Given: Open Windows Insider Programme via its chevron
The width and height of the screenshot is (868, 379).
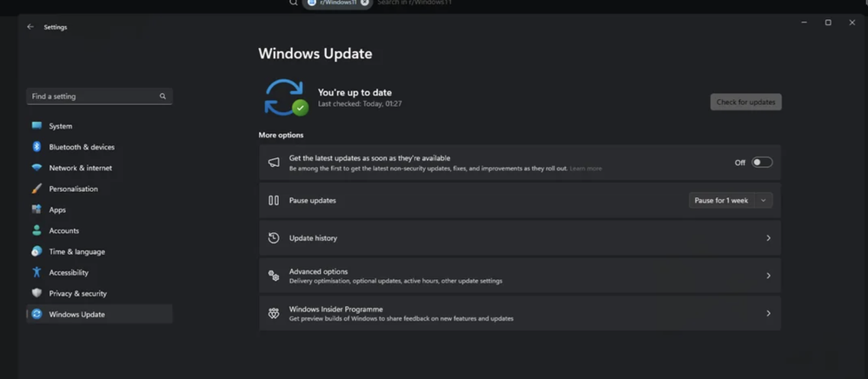Looking at the screenshot, I should [768, 313].
